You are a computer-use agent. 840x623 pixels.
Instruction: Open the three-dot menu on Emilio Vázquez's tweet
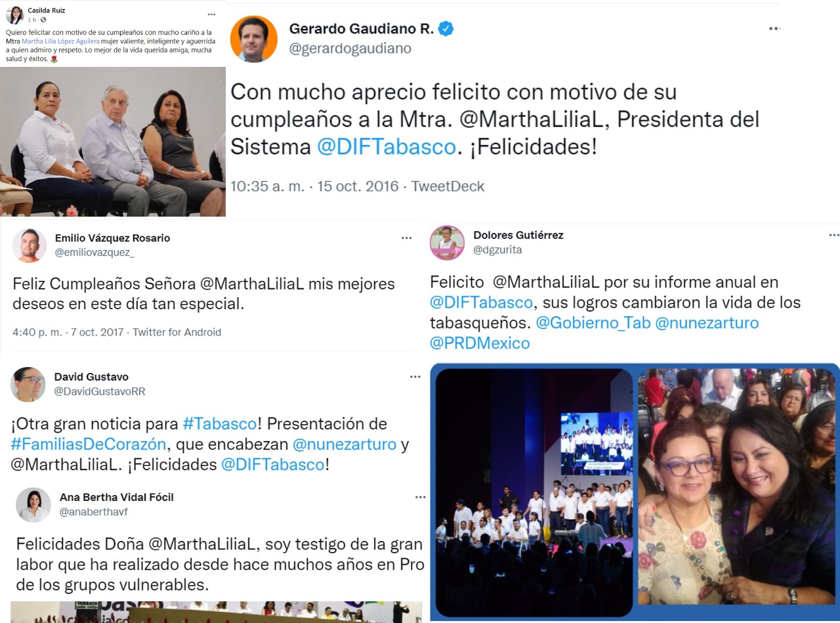point(407,238)
